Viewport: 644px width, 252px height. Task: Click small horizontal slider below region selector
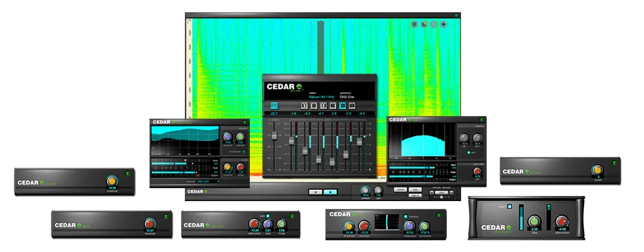[x=442, y=197]
